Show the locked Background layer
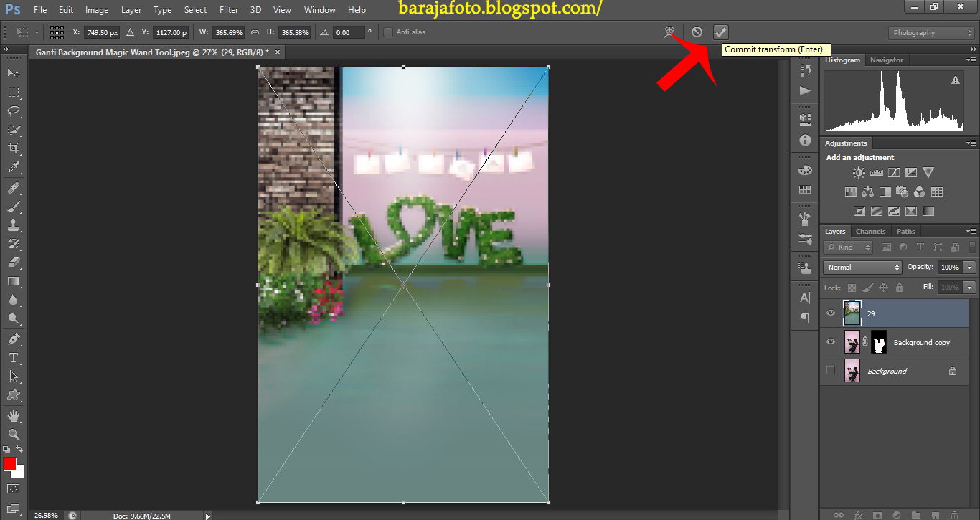The height and width of the screenshot is (520, 980). coord(830,371)
